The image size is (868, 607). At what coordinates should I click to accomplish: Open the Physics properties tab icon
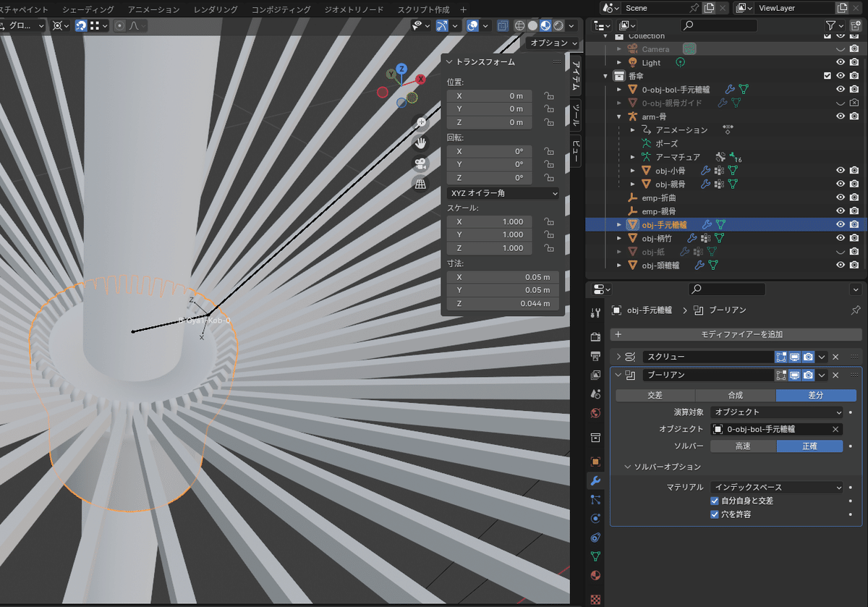pyautogui.click(x=595, y=518)
